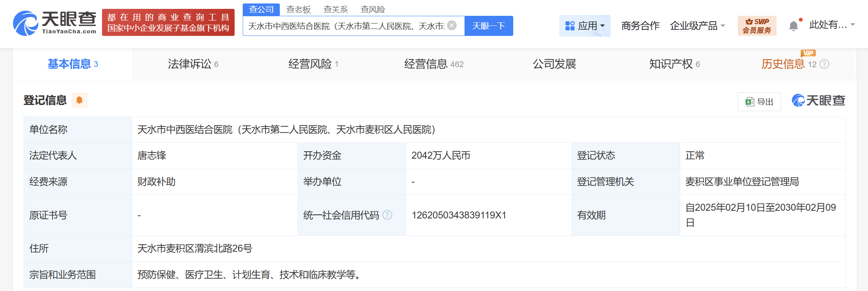Switch to 查风险 search tab
The image size is (868, 291).
coord(373,9)
